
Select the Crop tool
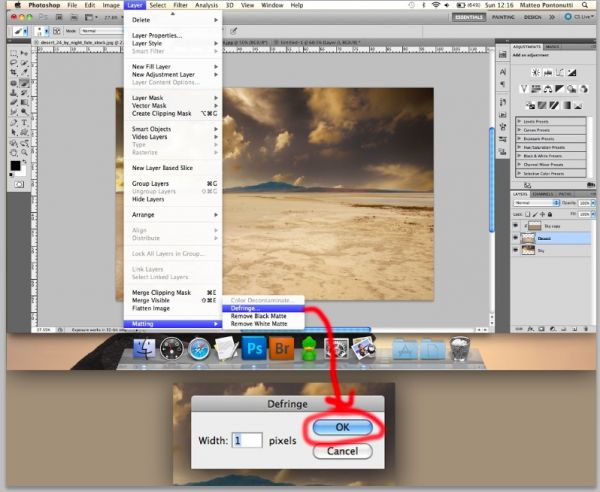click(x=13, y=72)
